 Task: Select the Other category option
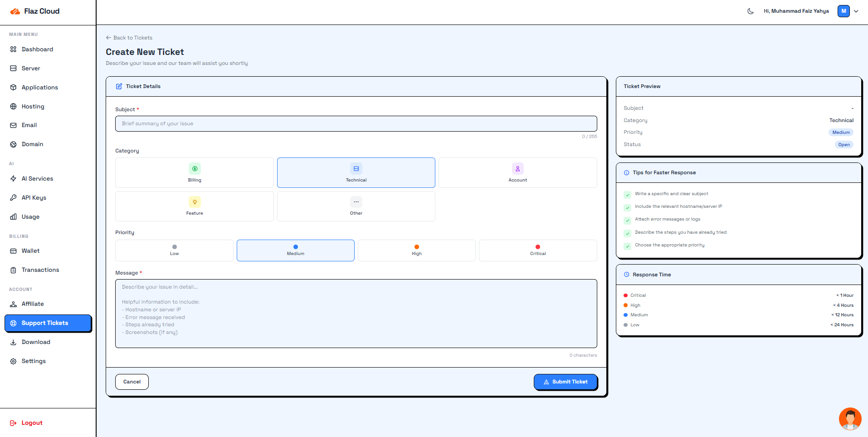356,206
